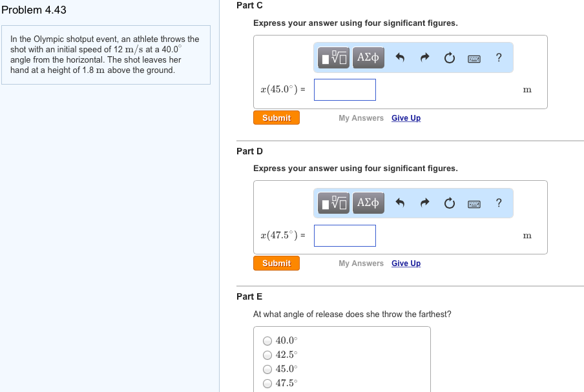Reset the Part C answer field

click(449, 58)
